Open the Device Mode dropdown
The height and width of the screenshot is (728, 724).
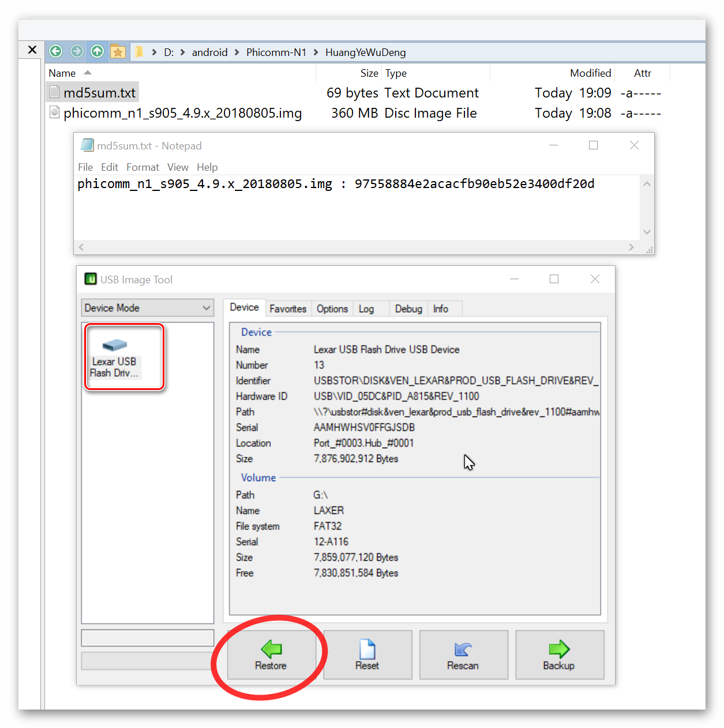[x=148, y=308]
